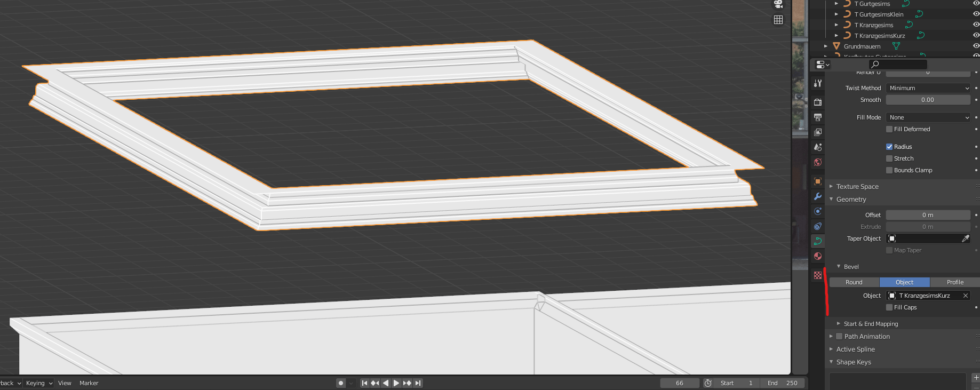This screenshot has height=390, width=980.
Task: Enable the Path Animation checkbox
Action: click(839, 336)
